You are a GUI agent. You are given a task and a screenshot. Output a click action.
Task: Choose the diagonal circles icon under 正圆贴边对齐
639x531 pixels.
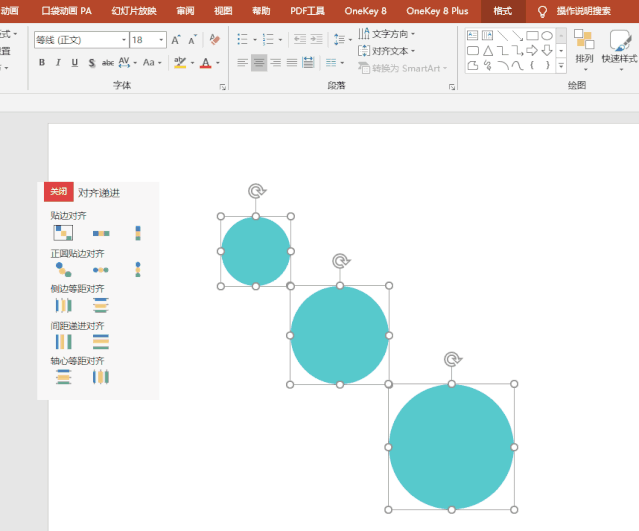pyautogui.click(x=63, y=269)
